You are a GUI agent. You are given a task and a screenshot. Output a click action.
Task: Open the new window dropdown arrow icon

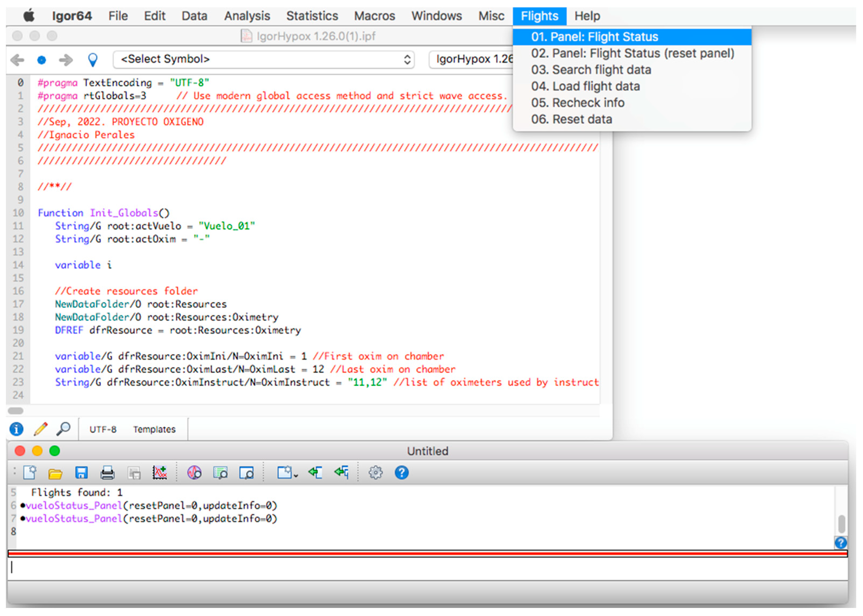(x=287, y=473)
